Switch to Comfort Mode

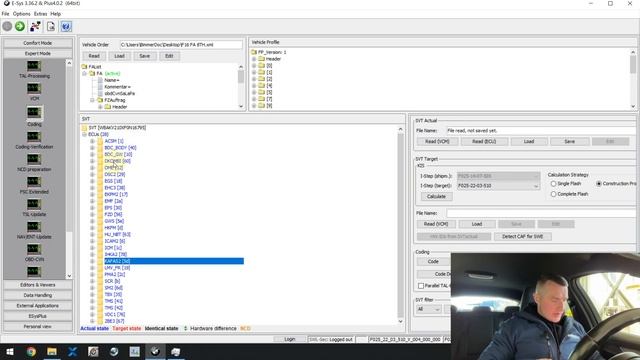[38, 43]
